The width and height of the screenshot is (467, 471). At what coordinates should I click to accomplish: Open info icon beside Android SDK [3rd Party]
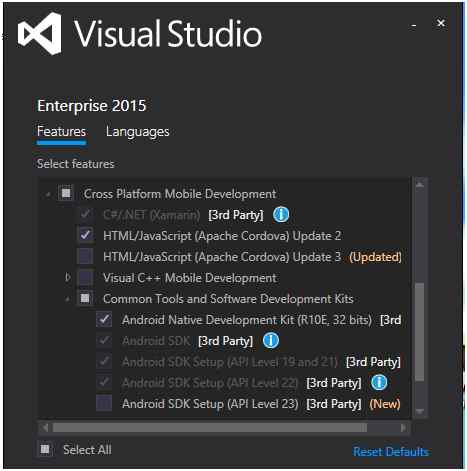pyautogui.click(x=271, y=341)
